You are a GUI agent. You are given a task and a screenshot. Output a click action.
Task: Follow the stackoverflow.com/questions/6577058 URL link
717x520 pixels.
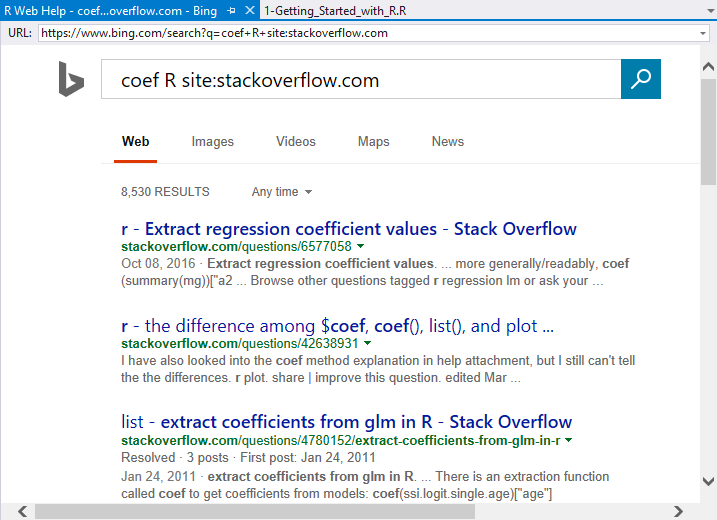click(236, 246)
